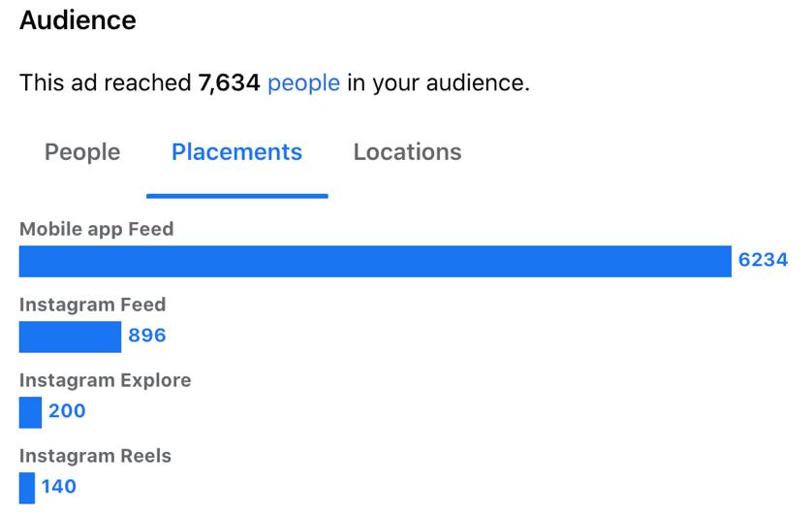Click the Instagram Reels label
The height and width of the screenshot is (515, 812).
click(x=95, y=456)
